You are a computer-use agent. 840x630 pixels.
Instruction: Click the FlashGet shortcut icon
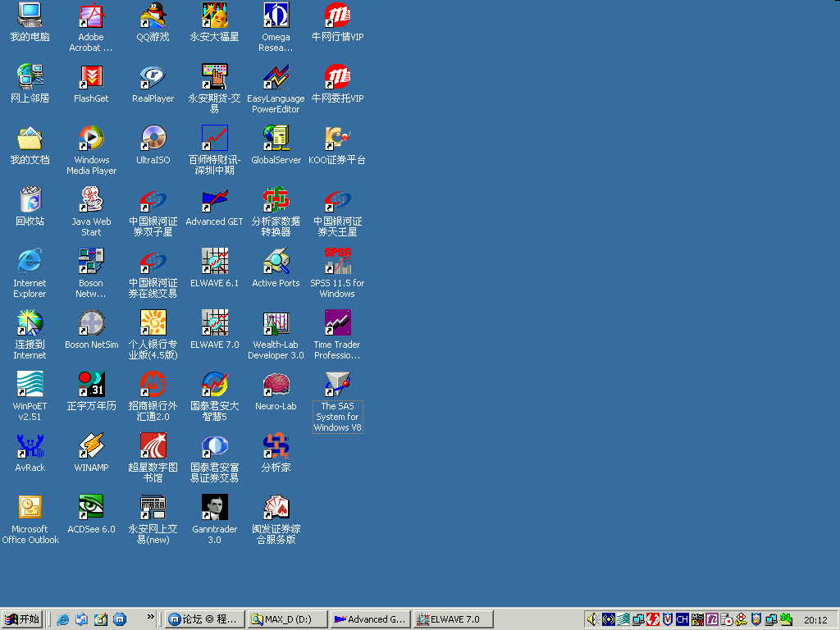pos(91,76)
